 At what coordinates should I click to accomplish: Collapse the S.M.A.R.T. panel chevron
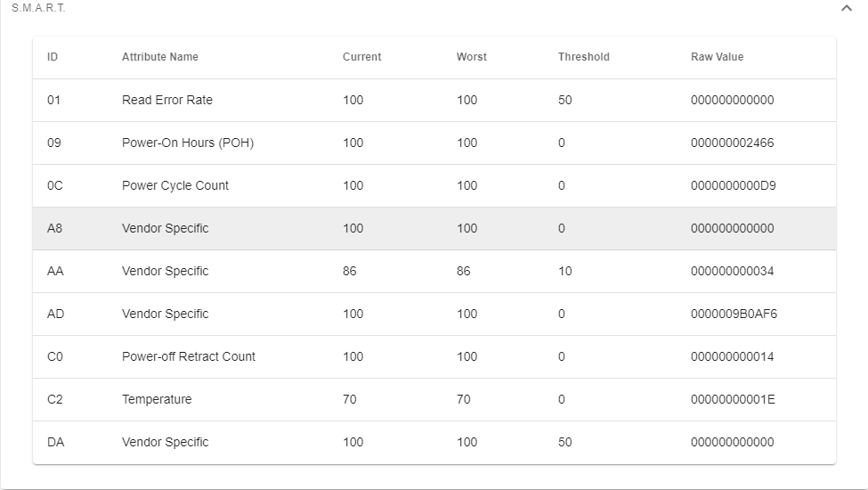[x=846, y=8]
